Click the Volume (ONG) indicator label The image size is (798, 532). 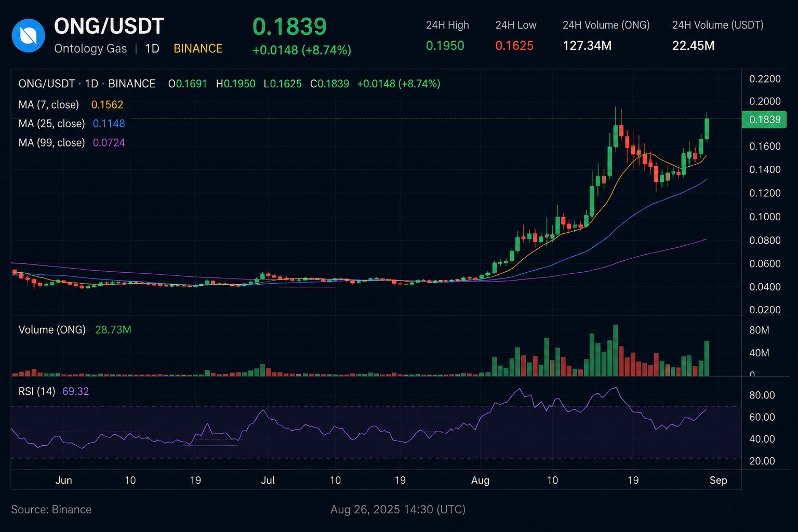point(52,330)
